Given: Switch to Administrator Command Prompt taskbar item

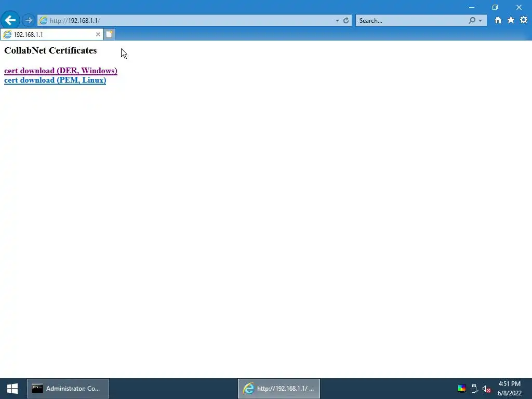Looking at the screenshot, I should (x=68, y=389).
